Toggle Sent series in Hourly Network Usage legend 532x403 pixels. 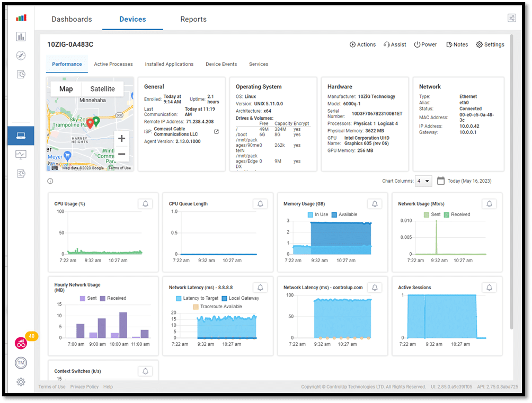[x=88, y=298]
